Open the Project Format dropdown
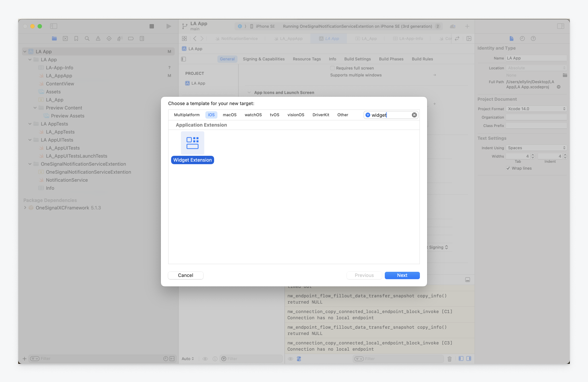The image size is (588, 382). tap(537, 109)
